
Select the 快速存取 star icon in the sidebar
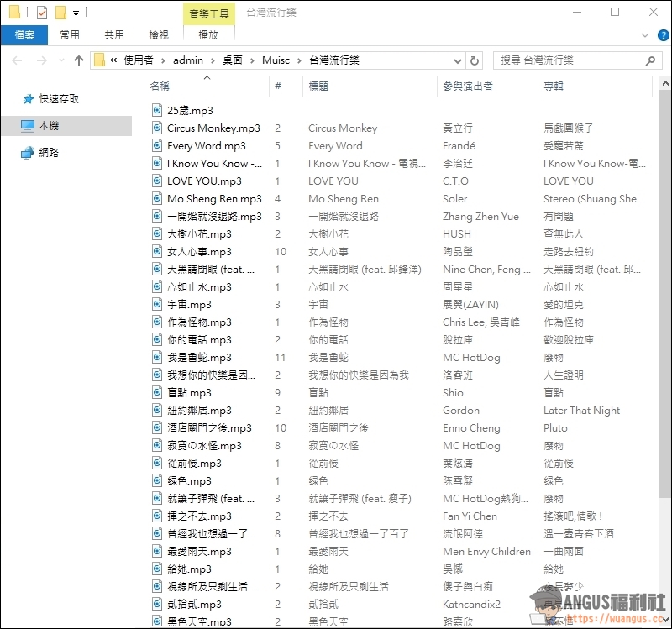(28, 99)
